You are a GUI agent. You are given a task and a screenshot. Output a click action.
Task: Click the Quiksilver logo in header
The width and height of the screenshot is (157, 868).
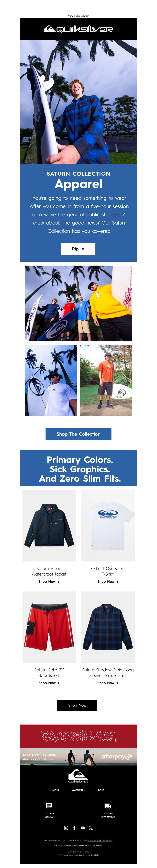78,29
